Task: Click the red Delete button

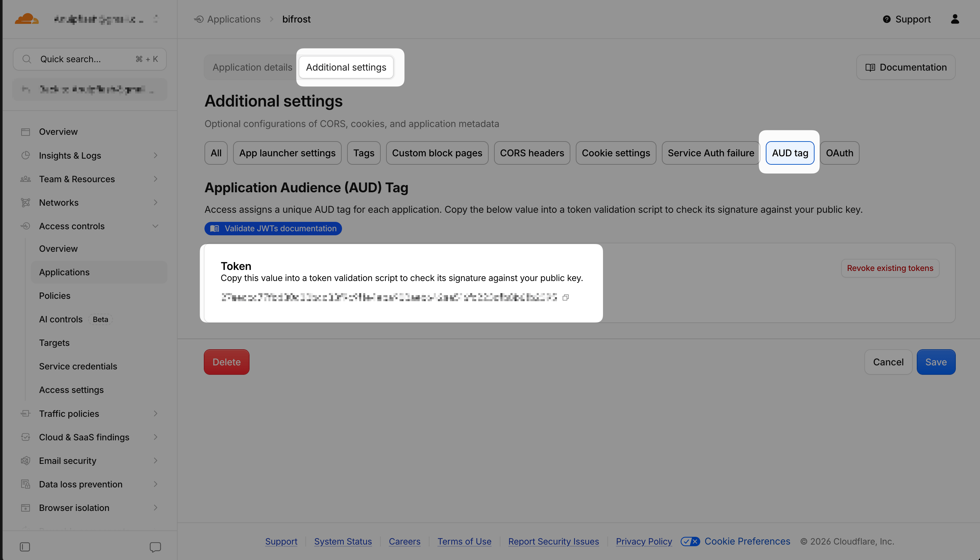Action: (x=227, y=362)
